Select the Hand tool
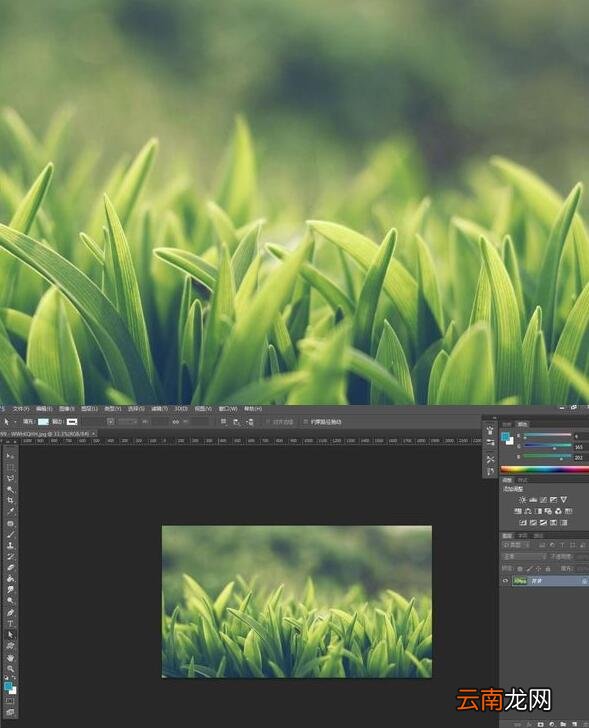The height and width of the screenshot is (728, 589). [10, 657]
